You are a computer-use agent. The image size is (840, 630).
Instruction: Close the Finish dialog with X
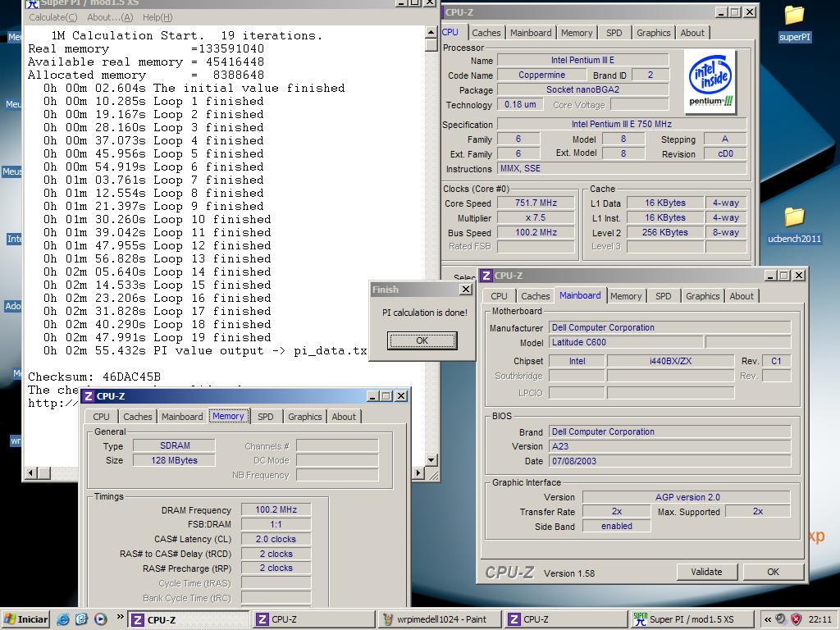click(x=466, y=290)
